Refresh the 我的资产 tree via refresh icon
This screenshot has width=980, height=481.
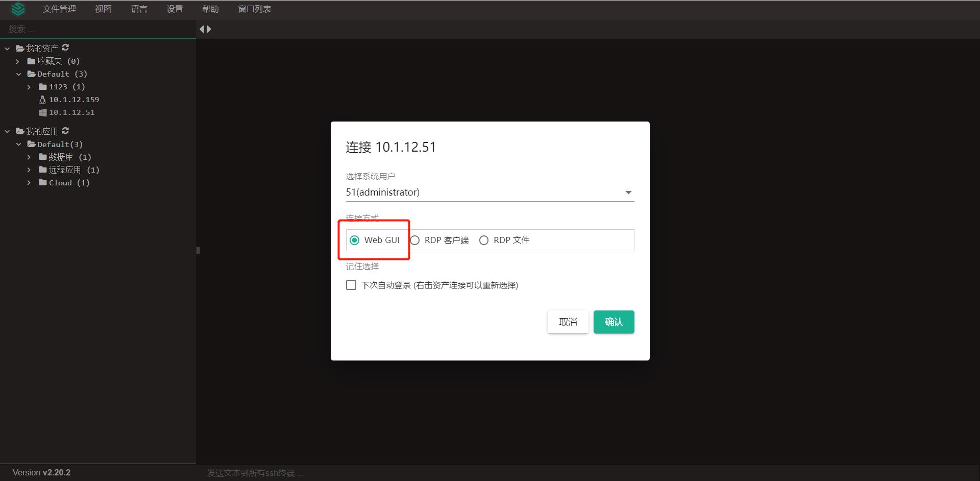coord(65,47)
